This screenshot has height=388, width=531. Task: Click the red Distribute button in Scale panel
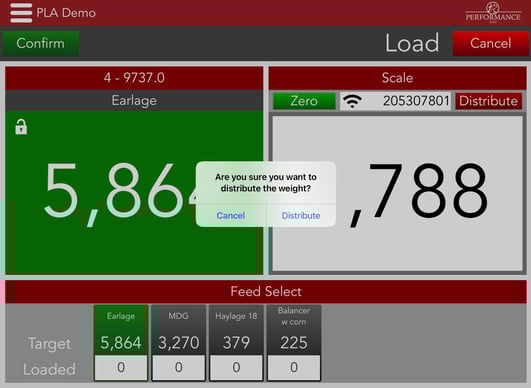pyautogui.click(x=488, y=101)
